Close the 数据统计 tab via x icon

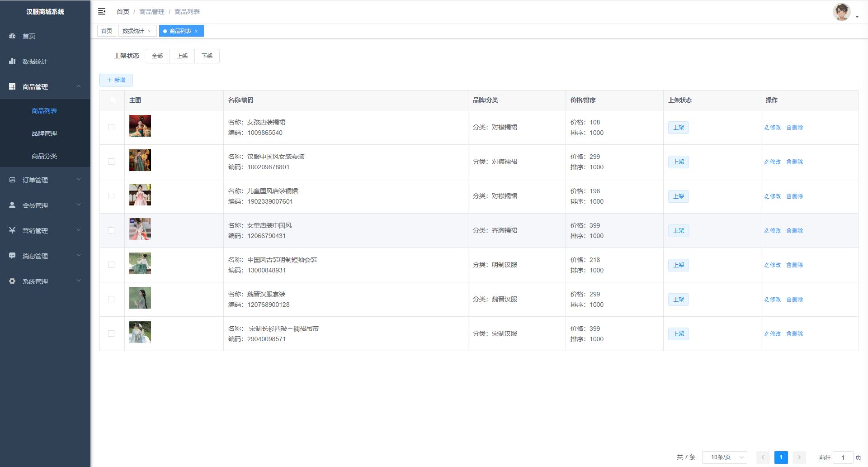(149, 31)
